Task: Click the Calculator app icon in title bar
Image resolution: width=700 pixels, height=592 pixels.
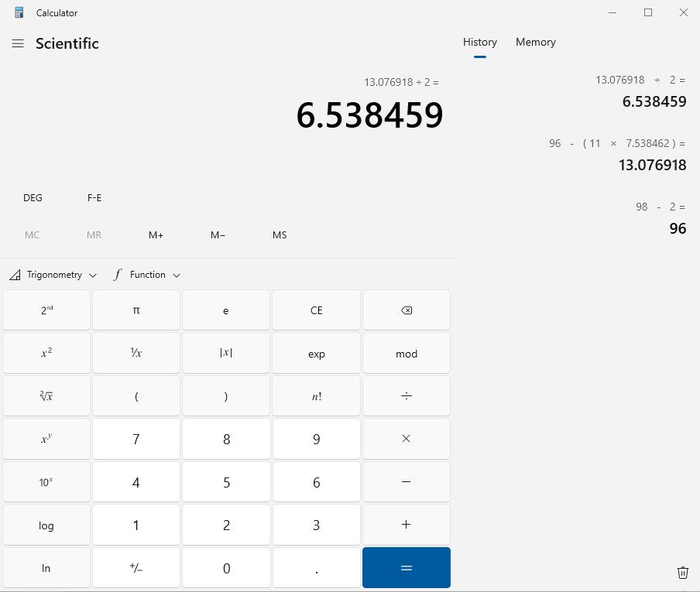Action: (x=19, y=12)
